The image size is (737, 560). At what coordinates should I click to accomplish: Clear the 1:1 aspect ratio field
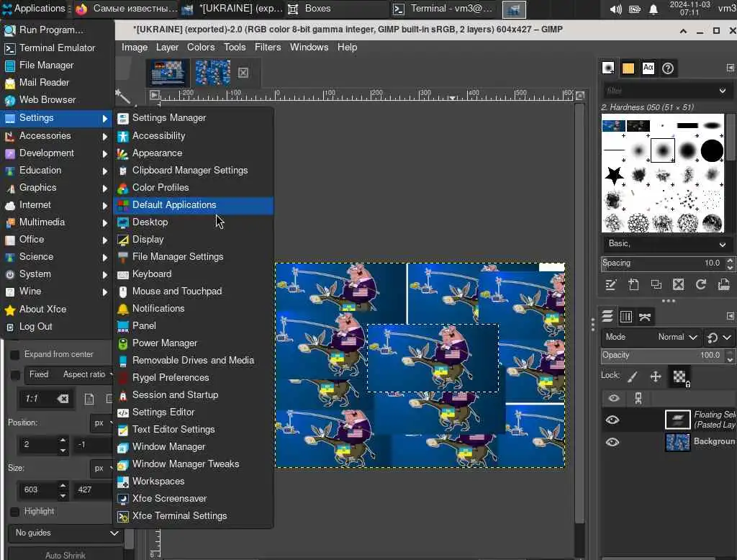(63, 399)
